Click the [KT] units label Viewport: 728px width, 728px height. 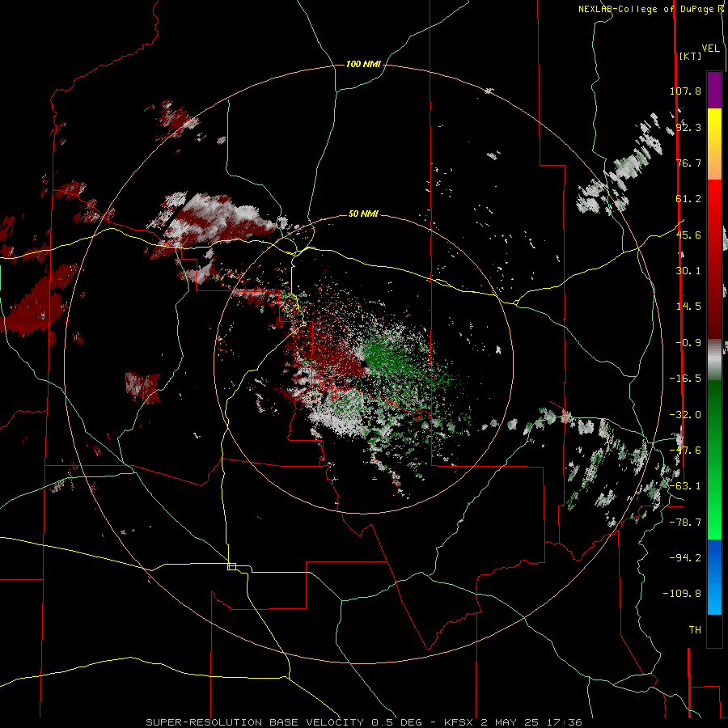(690, 56)
